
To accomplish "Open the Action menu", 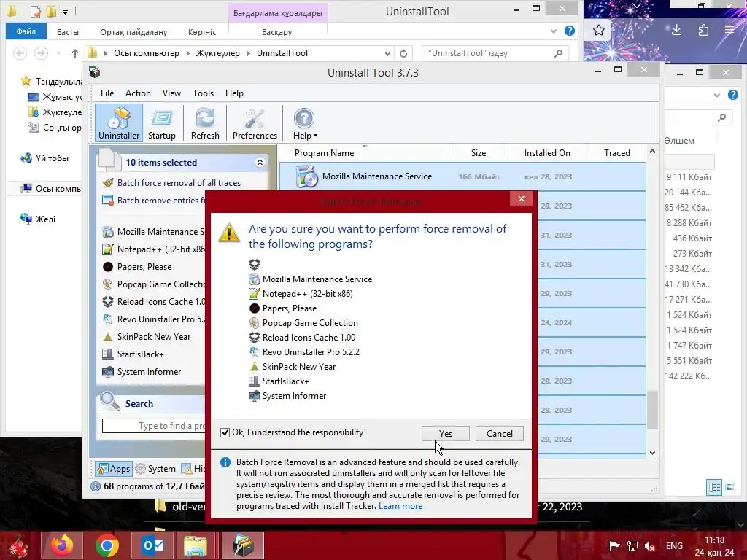I will (138, 93).
